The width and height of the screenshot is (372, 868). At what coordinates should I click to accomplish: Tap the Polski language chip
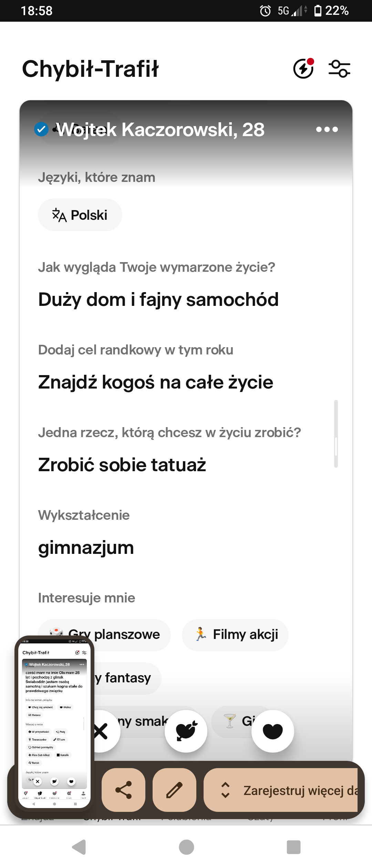point(80,215)
